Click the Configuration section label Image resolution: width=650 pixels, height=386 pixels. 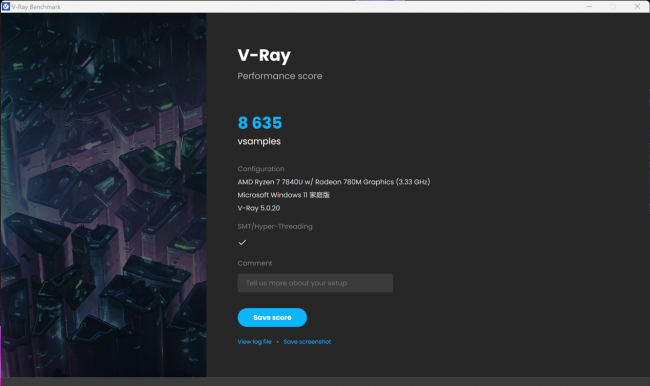pos(261,169)
